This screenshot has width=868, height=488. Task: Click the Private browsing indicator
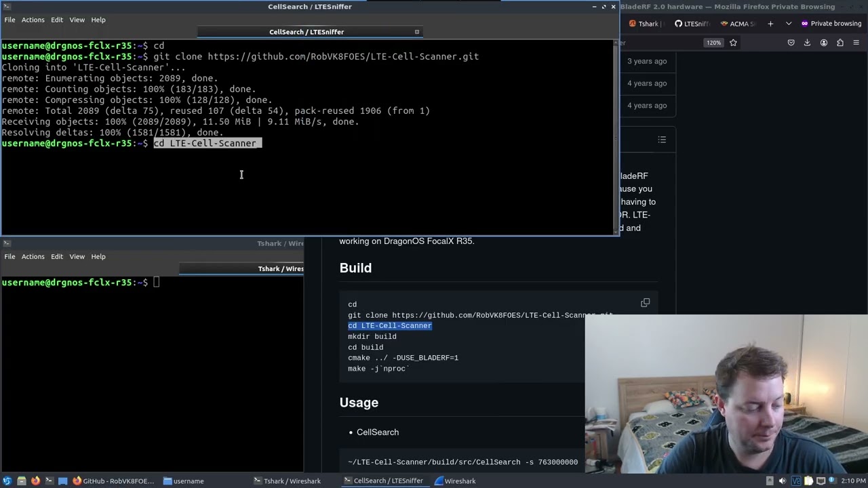coord(831,24)
